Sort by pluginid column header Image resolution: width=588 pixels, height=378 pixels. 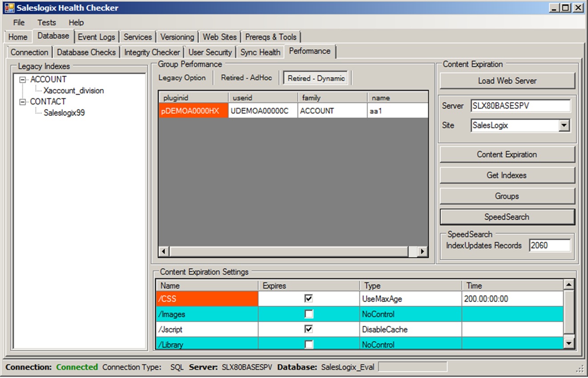[x=193, y=98]
